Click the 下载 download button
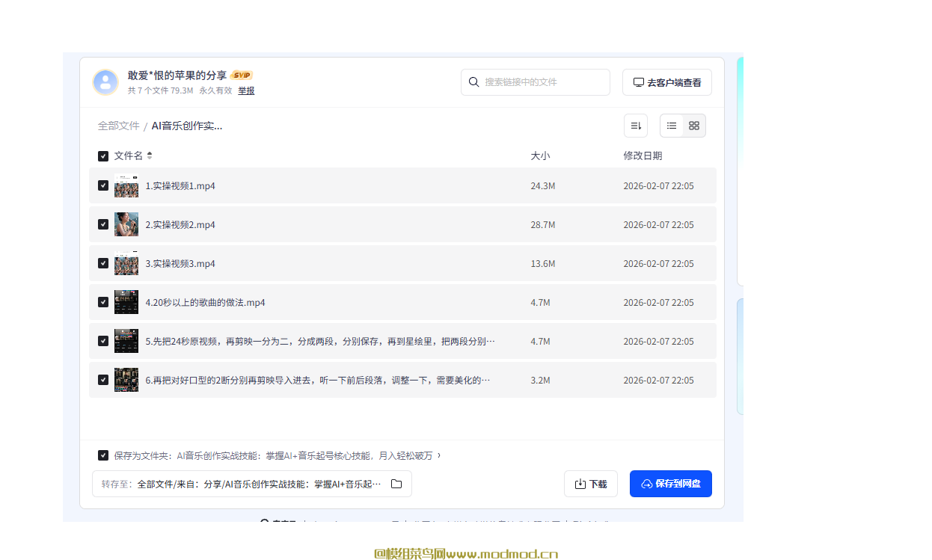932x560 pixels. tap(590, 484)
